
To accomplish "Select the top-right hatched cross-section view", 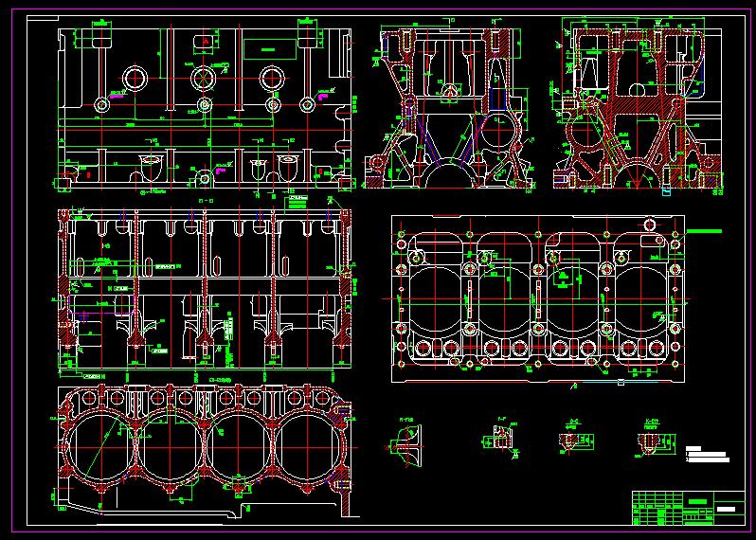I will (638, 106).
